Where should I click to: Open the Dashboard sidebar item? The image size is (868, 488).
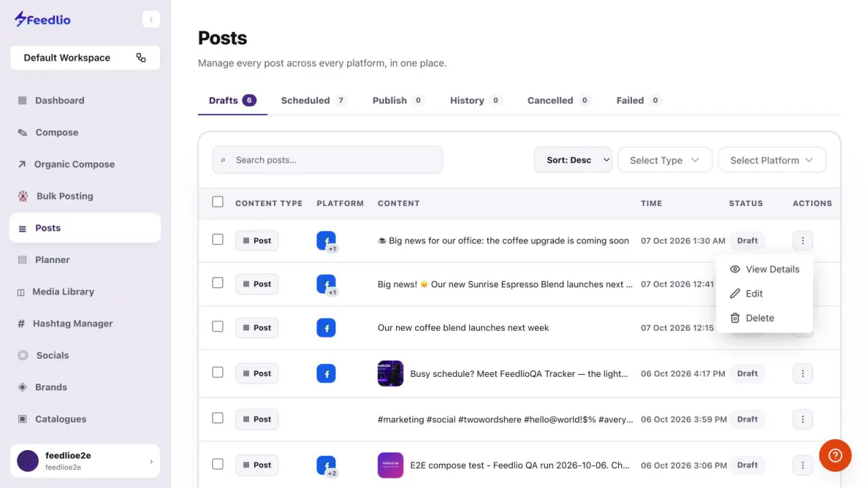click(85, 100)
